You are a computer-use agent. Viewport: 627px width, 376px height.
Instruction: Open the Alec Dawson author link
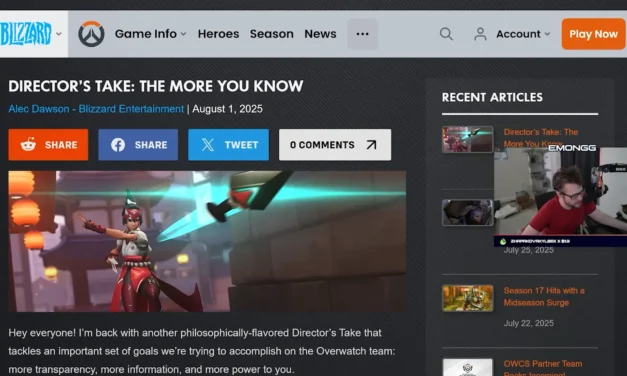(x=96, y=109)
